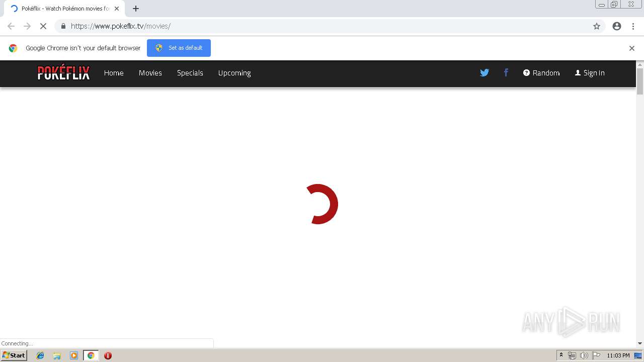The height and width of the screenshot is (362, 644).
Task: Stop loading the page
Action: 43,26
